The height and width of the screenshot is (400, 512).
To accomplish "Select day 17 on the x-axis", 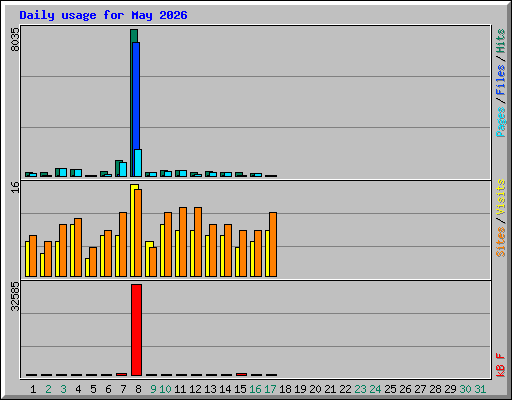I will pyautogui.click(x=270, y=389).
